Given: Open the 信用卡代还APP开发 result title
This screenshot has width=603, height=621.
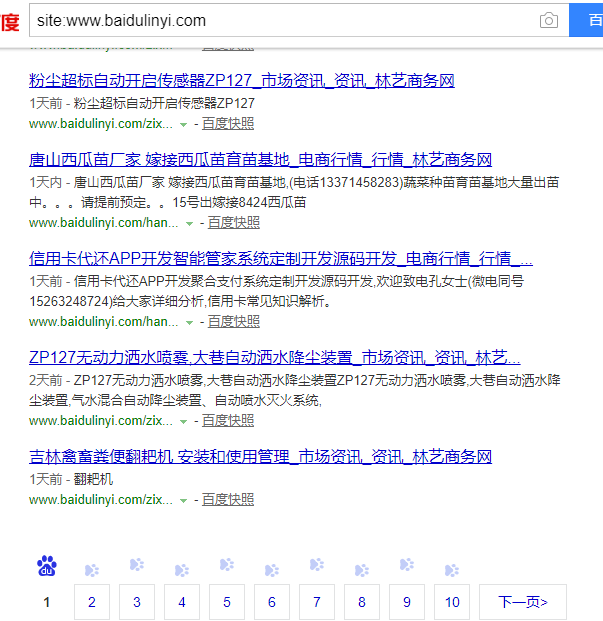Looking at the screenshot, I should tap(281, 259).
